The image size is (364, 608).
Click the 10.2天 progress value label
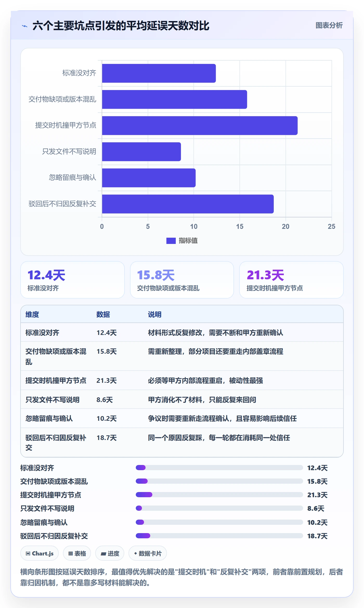(317, 522)
